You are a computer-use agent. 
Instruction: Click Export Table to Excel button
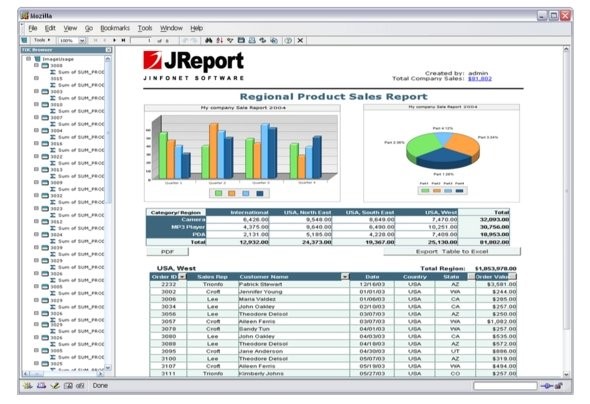452,251
